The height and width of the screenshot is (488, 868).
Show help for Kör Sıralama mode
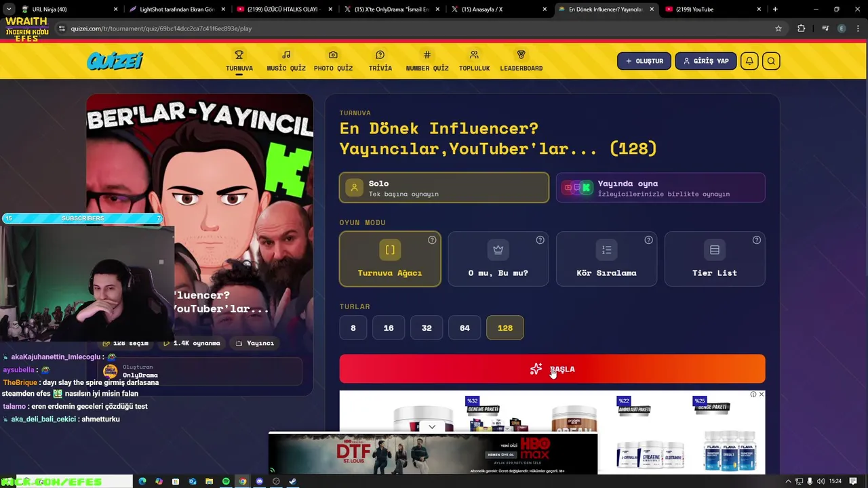coord(649,240)
